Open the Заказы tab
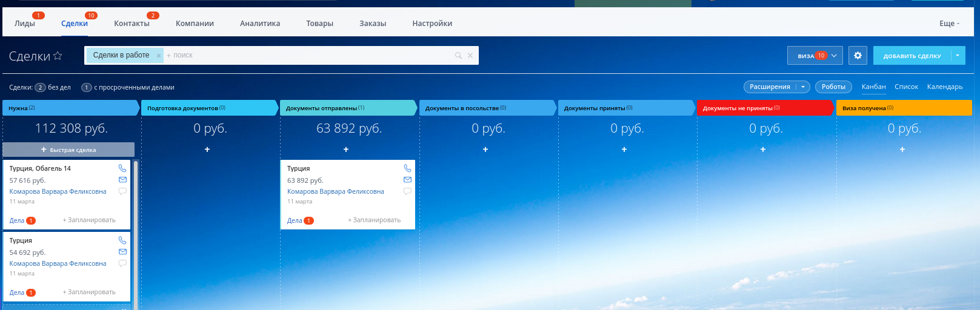The image size is (980, 310). coord(373,24)
